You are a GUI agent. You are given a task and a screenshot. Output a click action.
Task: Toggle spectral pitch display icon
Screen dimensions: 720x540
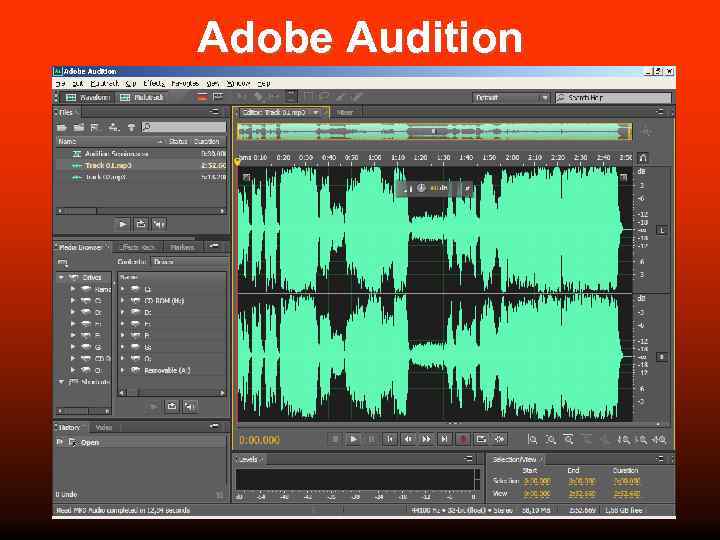coord(217,97)
